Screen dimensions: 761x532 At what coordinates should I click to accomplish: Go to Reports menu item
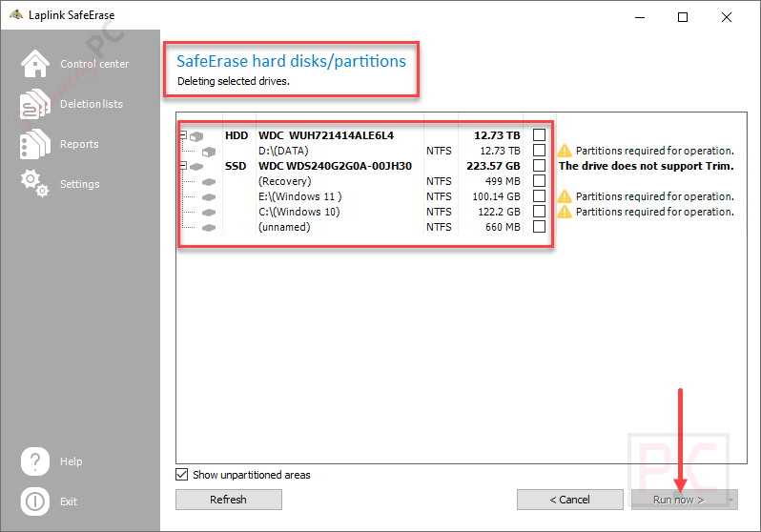[x=79, y=144]
